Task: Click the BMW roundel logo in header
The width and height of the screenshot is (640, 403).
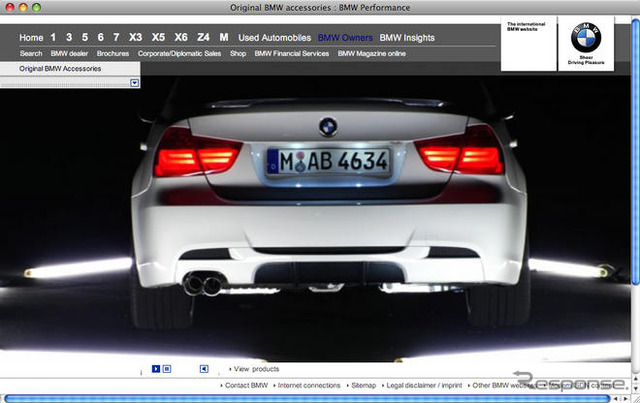Action: click(x=586, y=38)
